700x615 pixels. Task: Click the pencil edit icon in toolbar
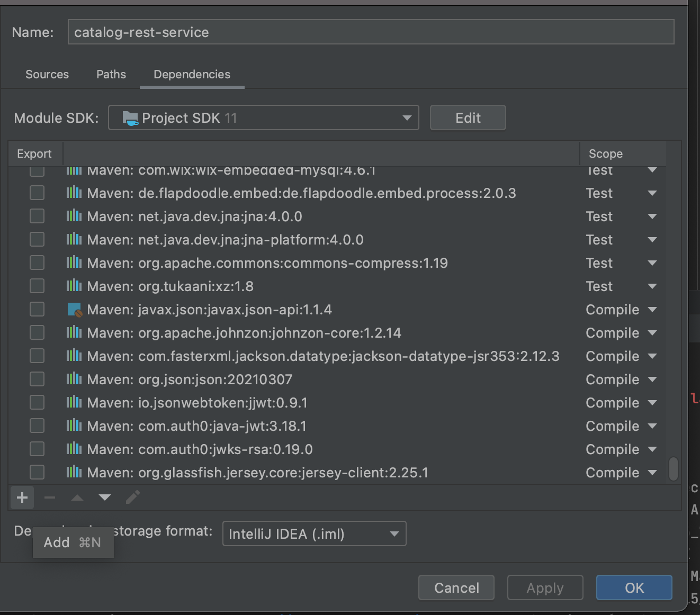pyautogui.click(x=133, y=498)
